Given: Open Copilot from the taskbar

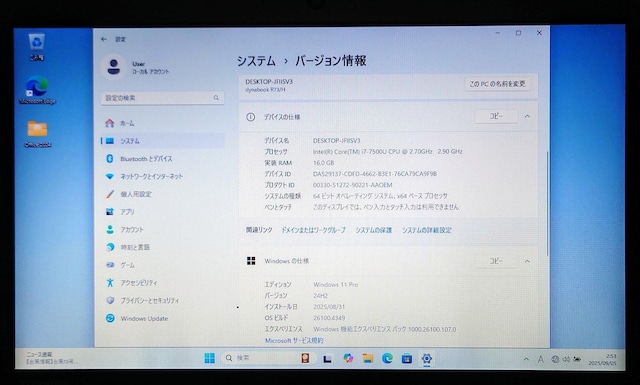Looking at the screenshot, I should click(348, 358).
